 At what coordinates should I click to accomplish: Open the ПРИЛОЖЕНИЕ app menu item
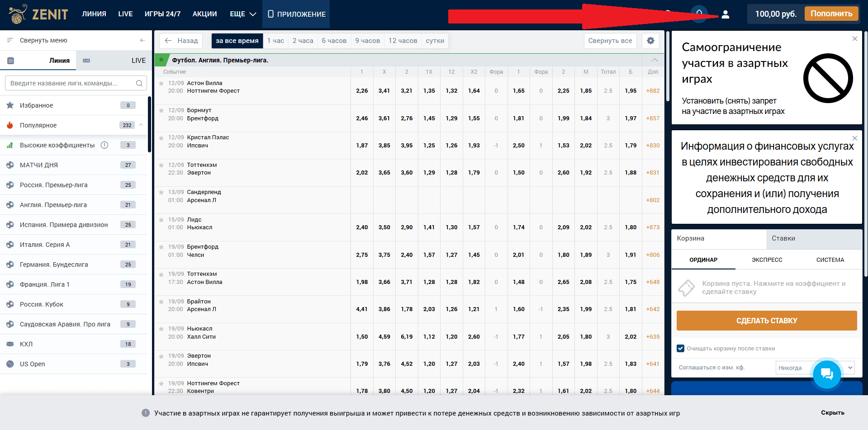(296, 14)
